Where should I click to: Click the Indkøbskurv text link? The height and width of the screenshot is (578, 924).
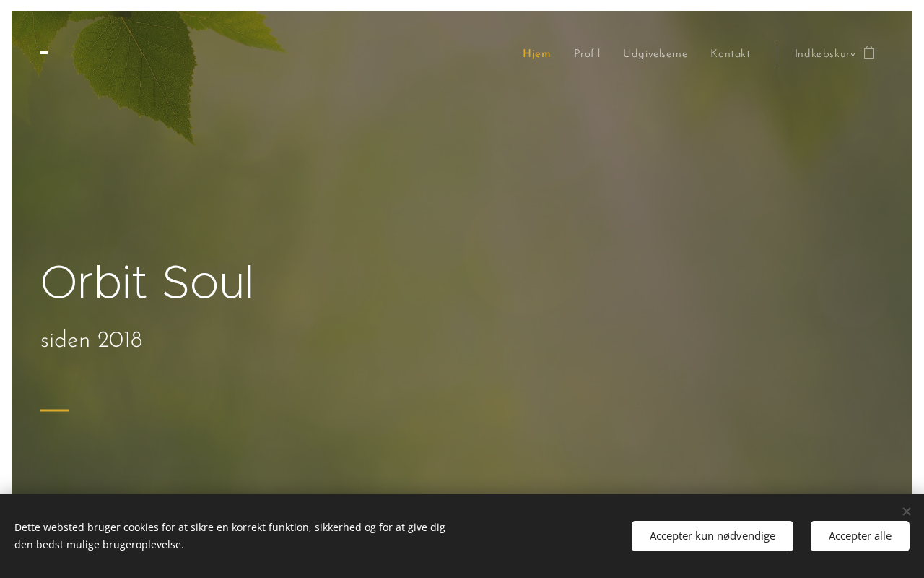tap(825, 54)
